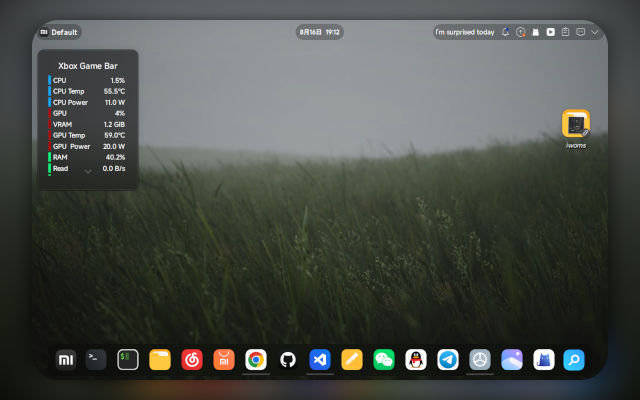Select the VRAM 1.2 GiB row
This screenshot has width=640, height=400.
pos(87,124)
